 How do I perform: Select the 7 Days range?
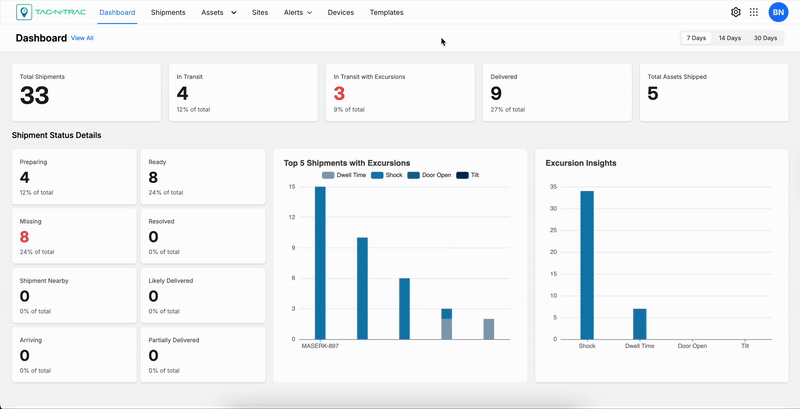[x=696, y=38]
